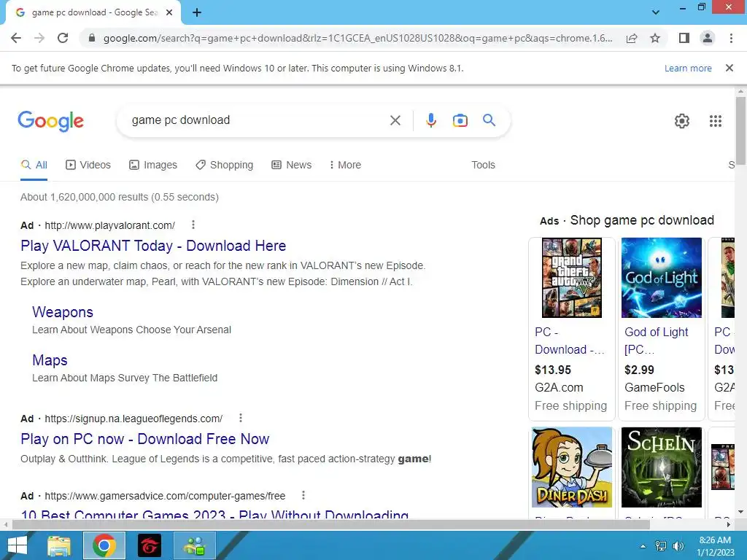The width and height of the screenshot is (747, 560).
Task: Switch to News results tab
Action: click(292, 166)
